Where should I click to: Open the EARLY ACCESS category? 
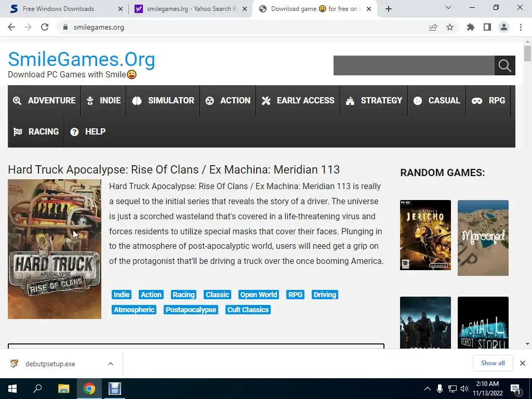point(298,100)
